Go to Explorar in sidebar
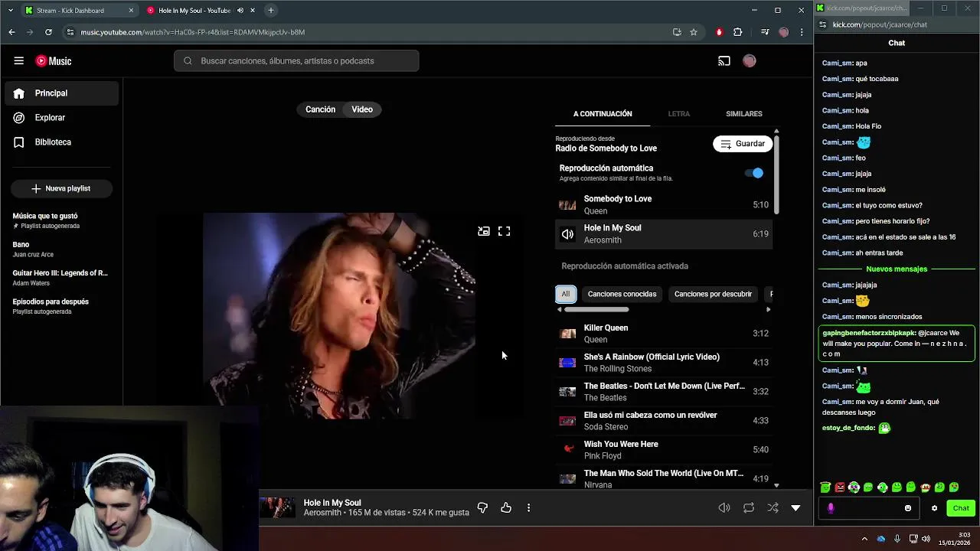The width and height of the screenshot is (980, 551). point(61,118)
